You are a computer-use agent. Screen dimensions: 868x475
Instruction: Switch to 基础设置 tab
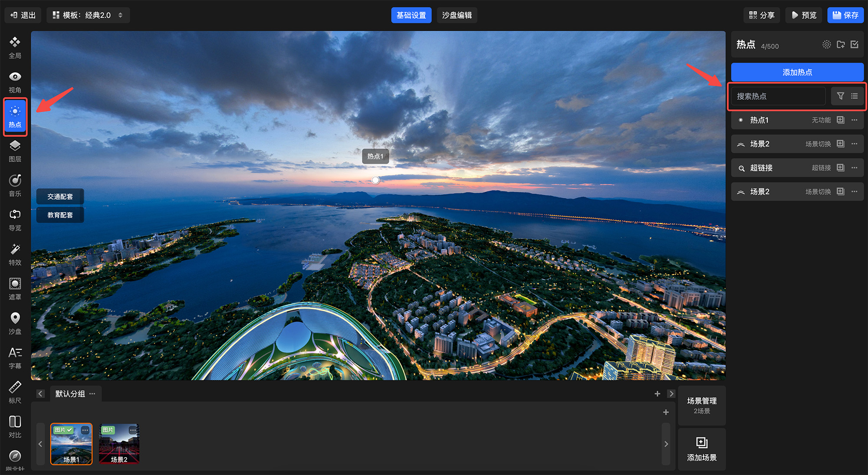tap(411, 15)
